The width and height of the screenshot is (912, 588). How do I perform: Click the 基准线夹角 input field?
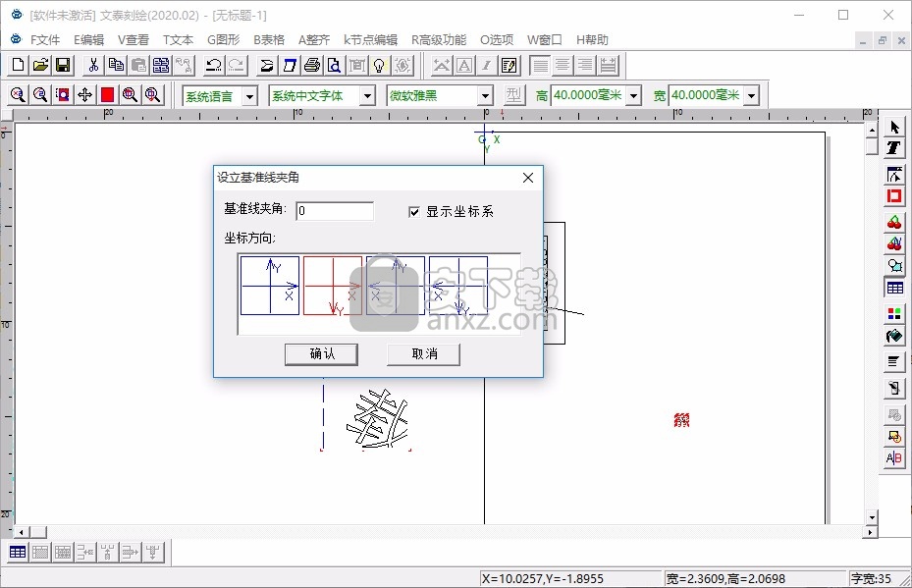[335, 210]
